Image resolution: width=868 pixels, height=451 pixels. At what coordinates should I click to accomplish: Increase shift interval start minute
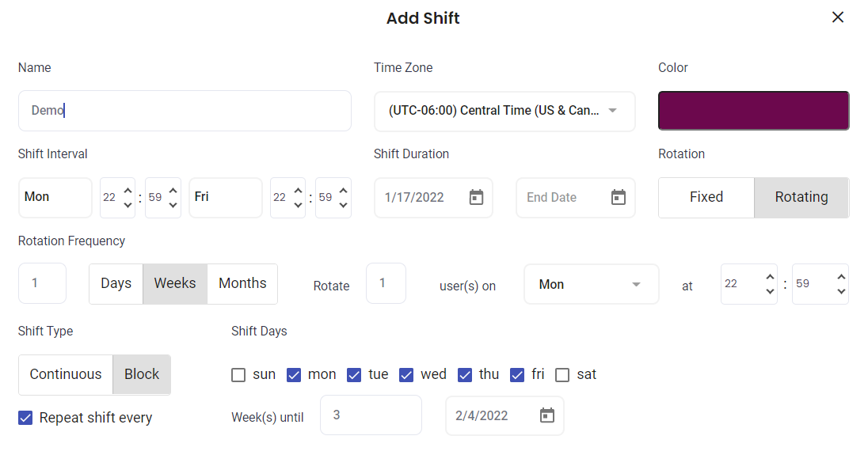tap(173, 191)
